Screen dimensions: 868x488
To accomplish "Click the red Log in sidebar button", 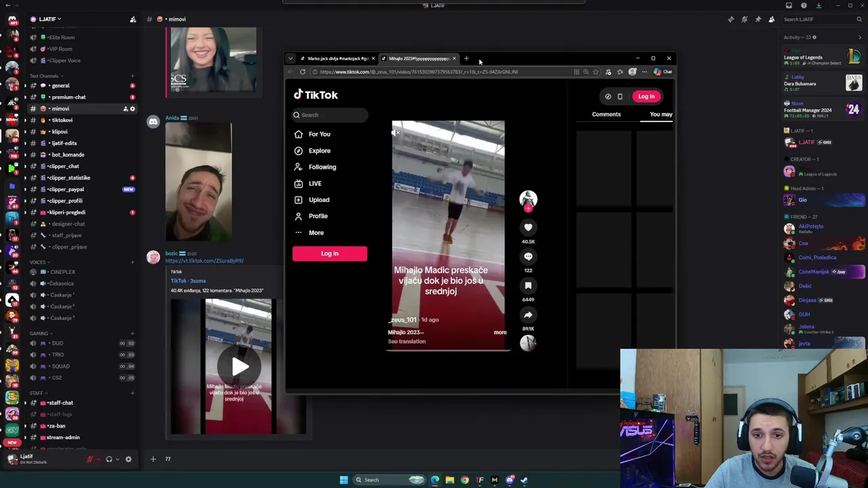I will pyautogui.click(x=330, y=253).
